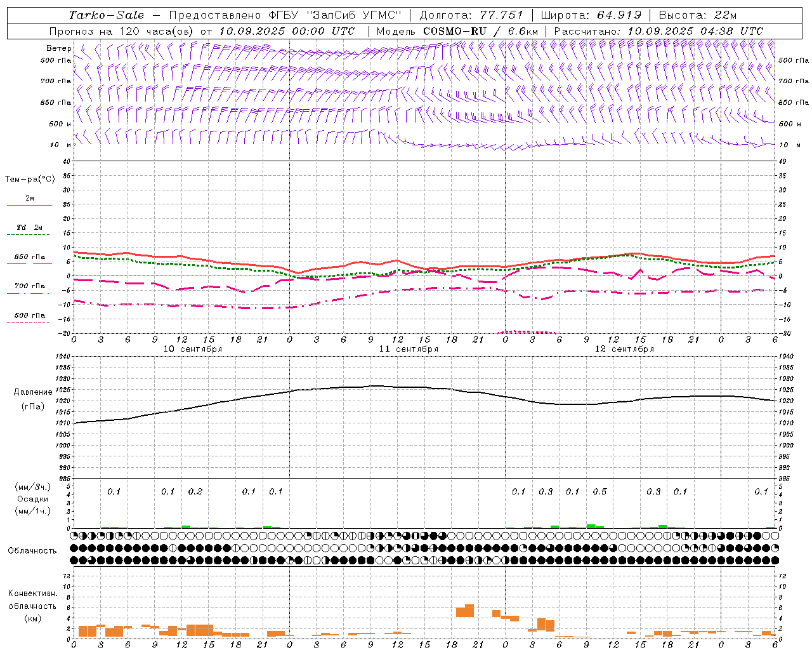Click the Высота: 22м label

click(x=698, y=15)
